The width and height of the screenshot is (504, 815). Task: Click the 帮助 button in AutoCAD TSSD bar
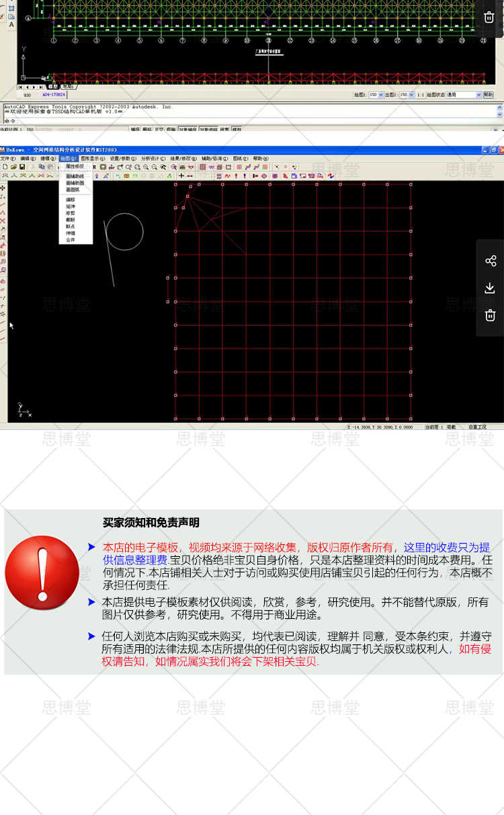tap(488, 95)
